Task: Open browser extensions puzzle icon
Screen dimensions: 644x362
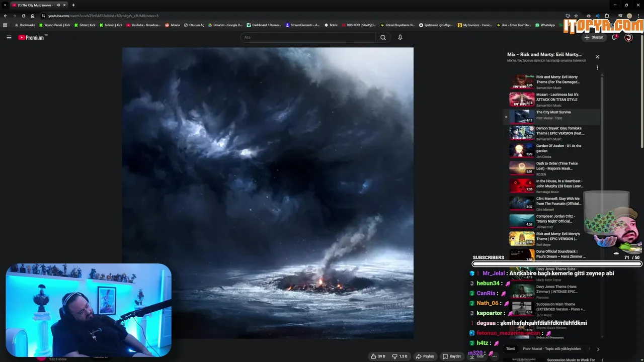Action: [607, 16]
